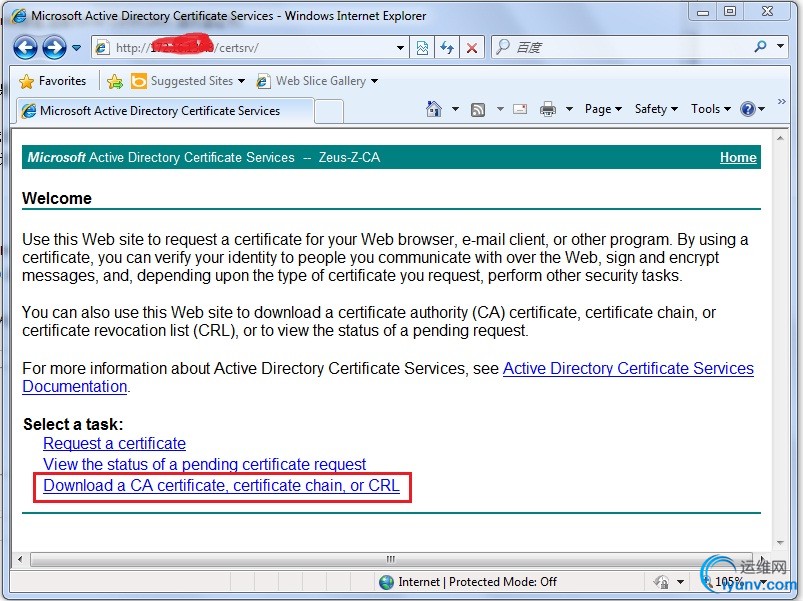
Task: Expand the Print options dropdown arrow
Action: click(568, 109)
